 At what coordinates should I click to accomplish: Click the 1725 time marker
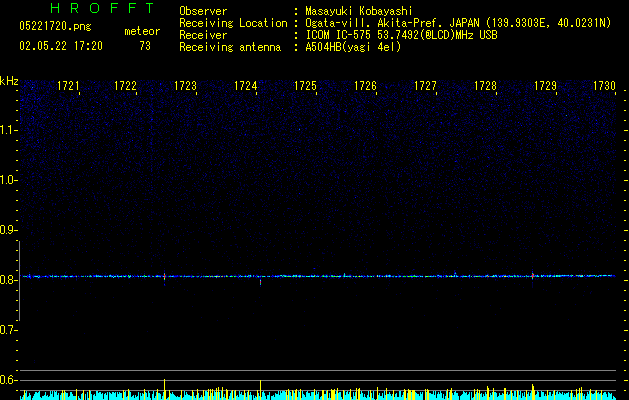point(306,86)
